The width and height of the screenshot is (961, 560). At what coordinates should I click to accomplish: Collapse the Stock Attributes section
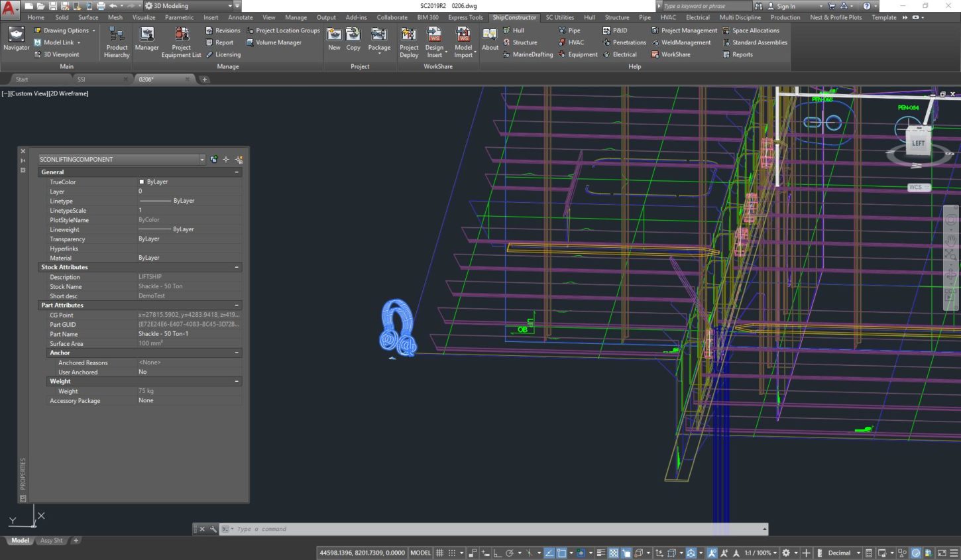pos(237,267)
